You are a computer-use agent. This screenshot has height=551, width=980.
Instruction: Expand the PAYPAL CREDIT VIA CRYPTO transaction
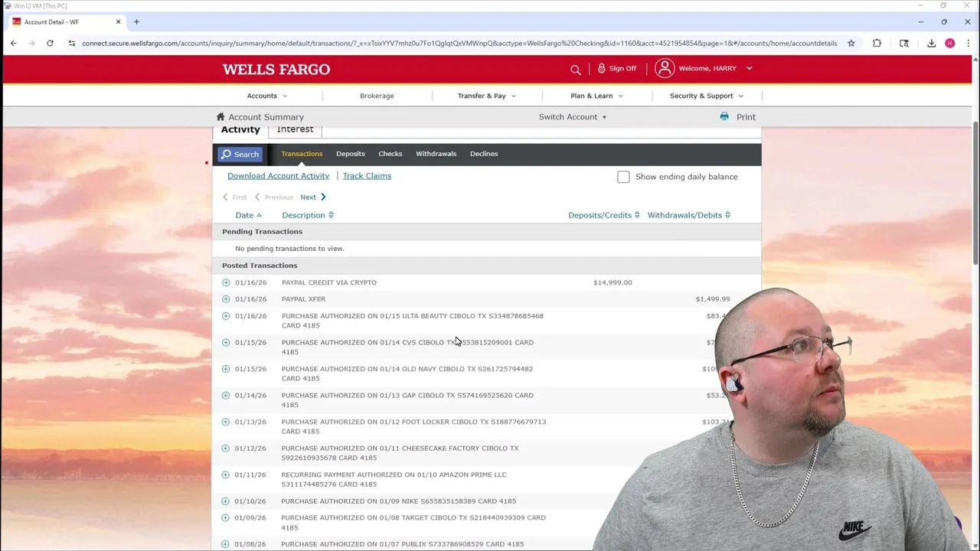click(x=226, y=282)
